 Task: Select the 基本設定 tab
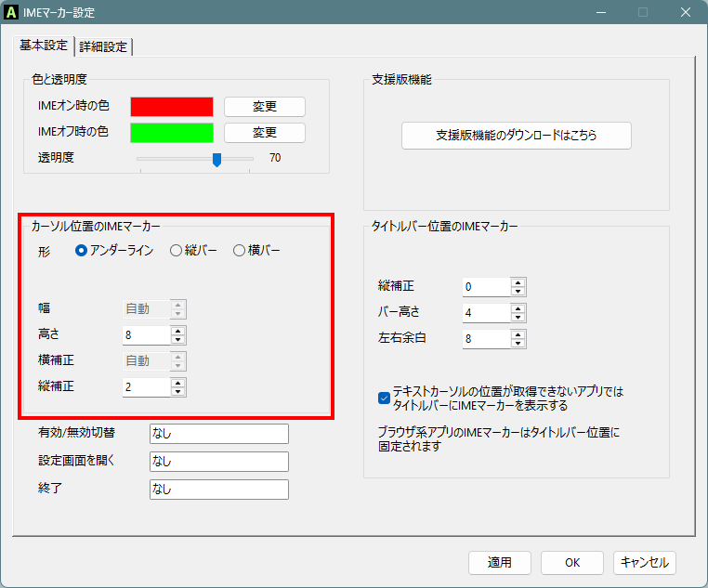(44, 46)
